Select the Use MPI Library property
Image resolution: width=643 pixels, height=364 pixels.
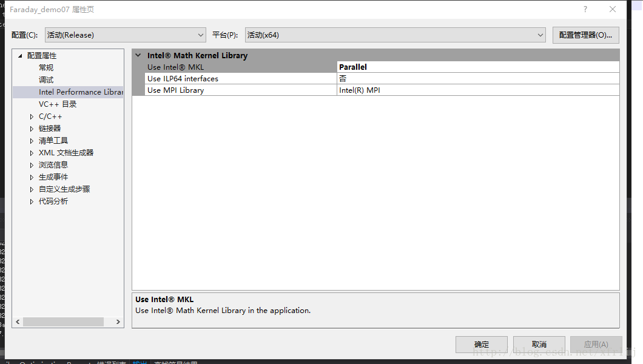241,90
